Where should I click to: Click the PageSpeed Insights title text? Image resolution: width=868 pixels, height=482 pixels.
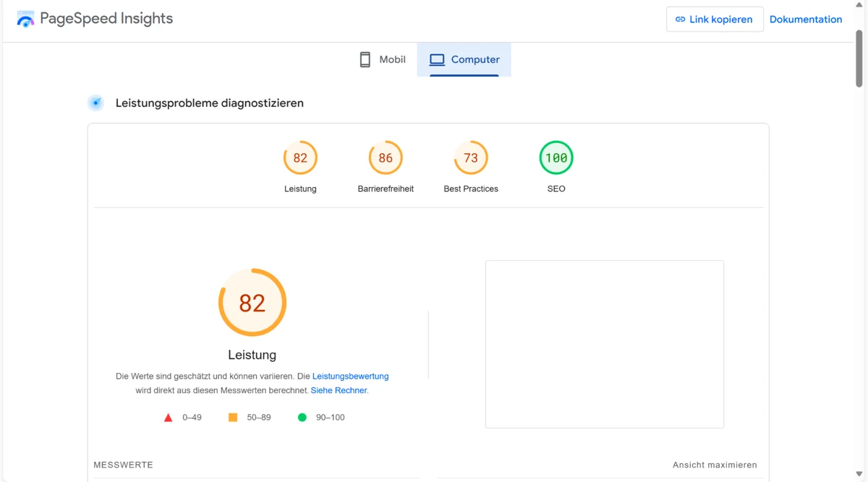coord(106,19)
